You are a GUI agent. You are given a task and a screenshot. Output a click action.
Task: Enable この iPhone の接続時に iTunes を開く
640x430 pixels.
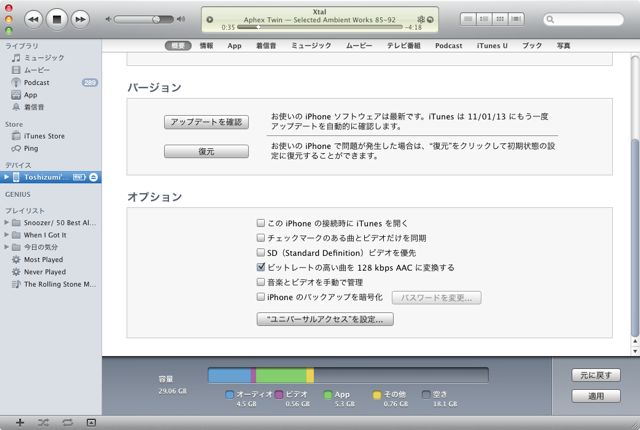pyautogui.click(x=261, y=223)
